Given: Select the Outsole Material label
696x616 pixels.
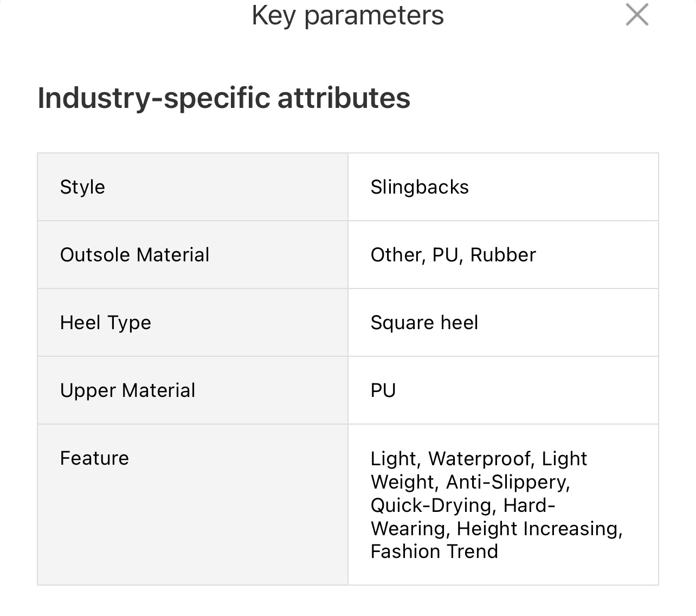Looking at the screenshot, I should coord(134,255).
